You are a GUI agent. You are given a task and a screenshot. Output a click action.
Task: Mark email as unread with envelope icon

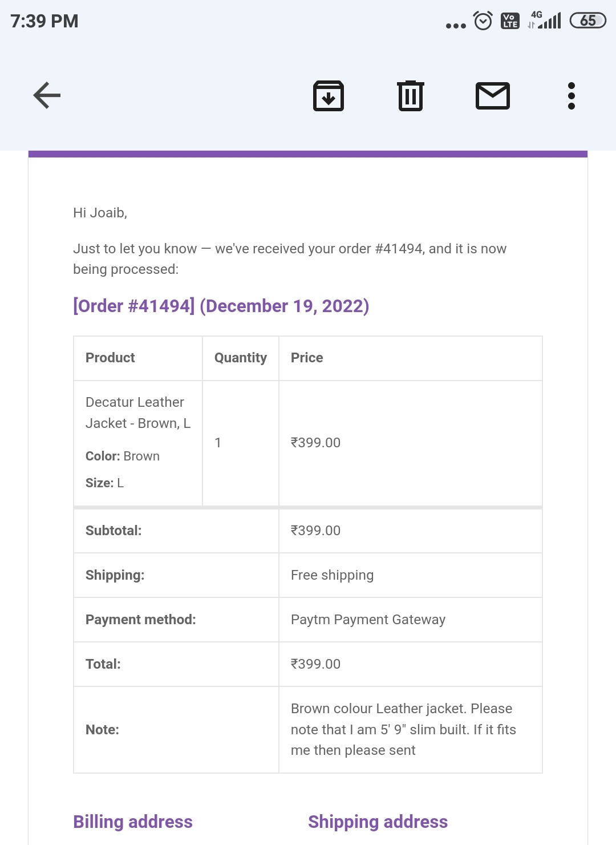(493, 96)
